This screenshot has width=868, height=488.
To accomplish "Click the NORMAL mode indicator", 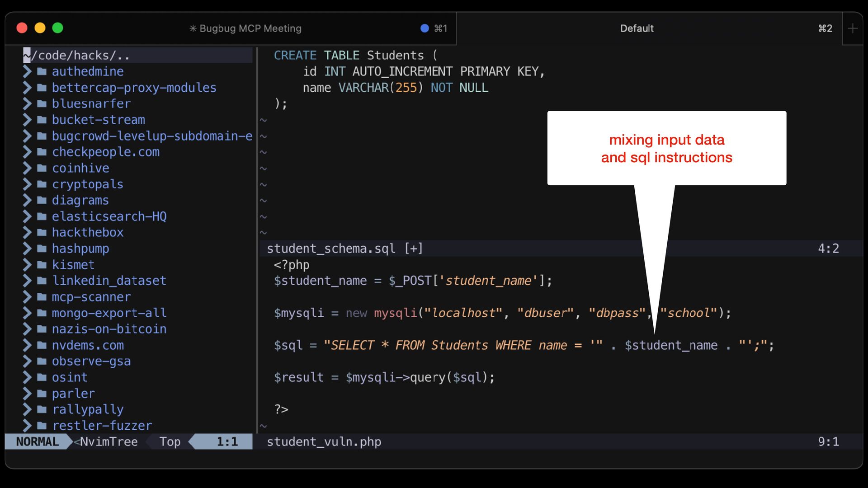I will (38, 441).
